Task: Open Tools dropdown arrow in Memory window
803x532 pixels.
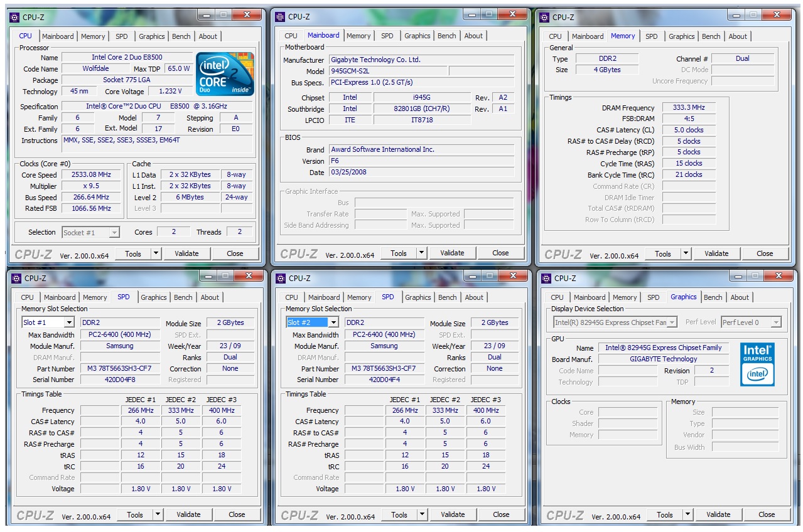Action: 686,254
